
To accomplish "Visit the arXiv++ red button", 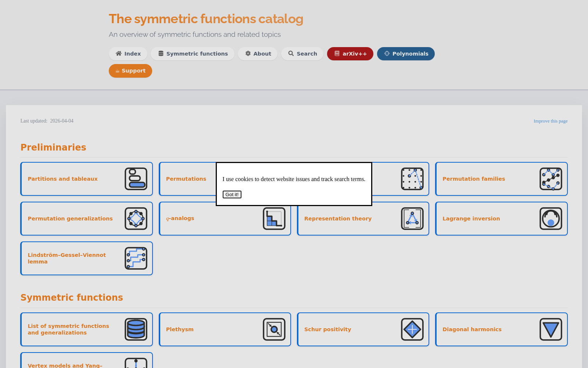I will pos(350,54).
